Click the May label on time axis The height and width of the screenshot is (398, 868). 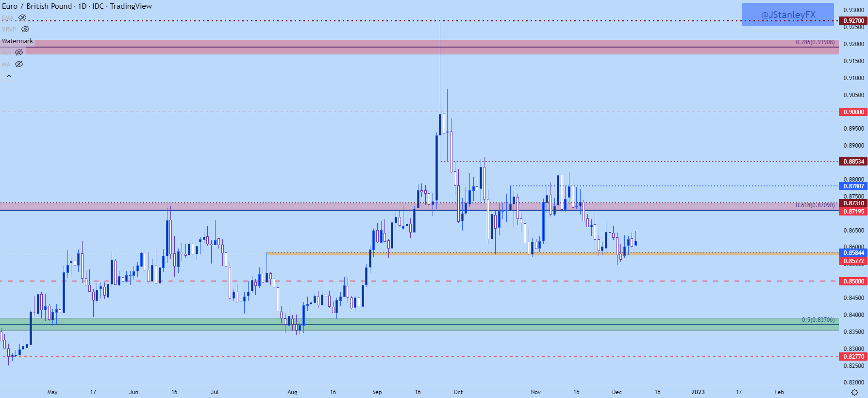coord(52,392)
